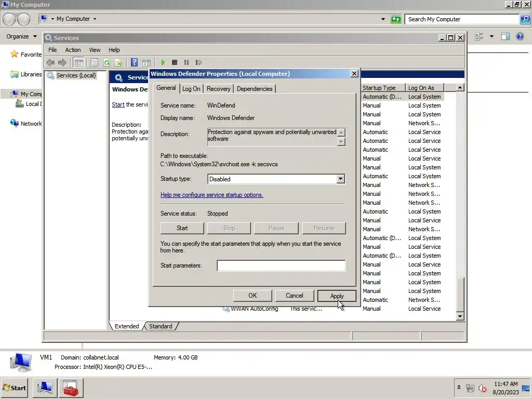Click the search magnifier icon in My Computer
The width and height of the screenshot is (532, 399).
click(525, 19)
